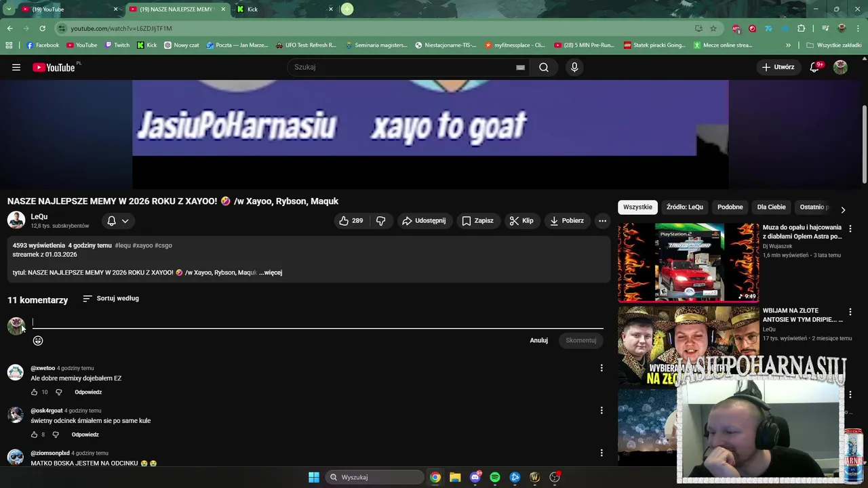Screen dimensions: 868x488
Task: Open Wszystkie zakładki bookmarks folder
Action: point(833,45)
